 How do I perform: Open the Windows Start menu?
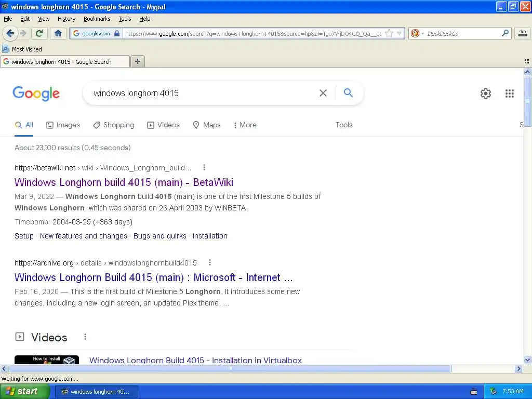coord(24,391)
